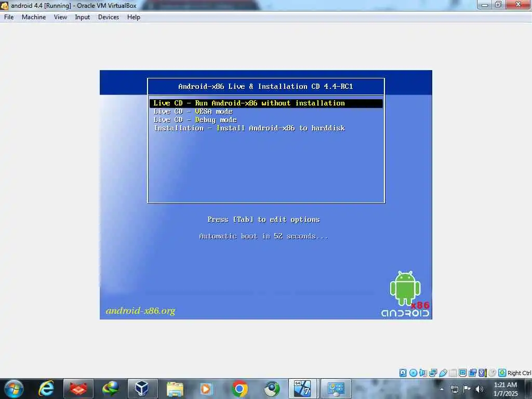Open the File menu
The image size is (532, 399).
click(9, 17)
